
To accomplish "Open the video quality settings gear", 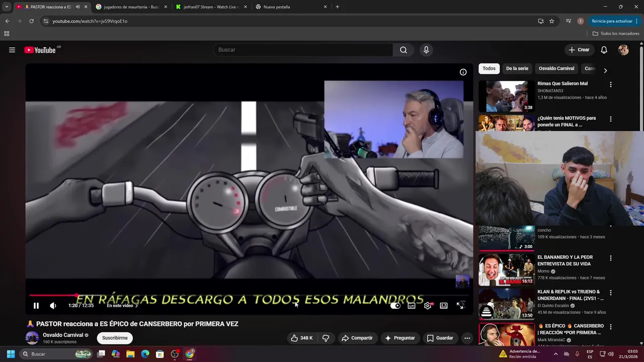I will pyautogui.click(x=428, y=306).
